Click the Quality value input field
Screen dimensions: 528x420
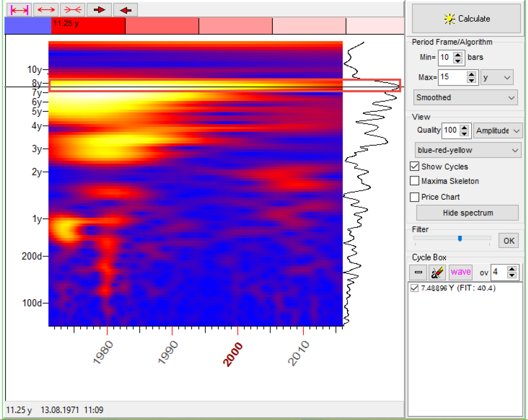pyautogui.click(x=450, y=131)
